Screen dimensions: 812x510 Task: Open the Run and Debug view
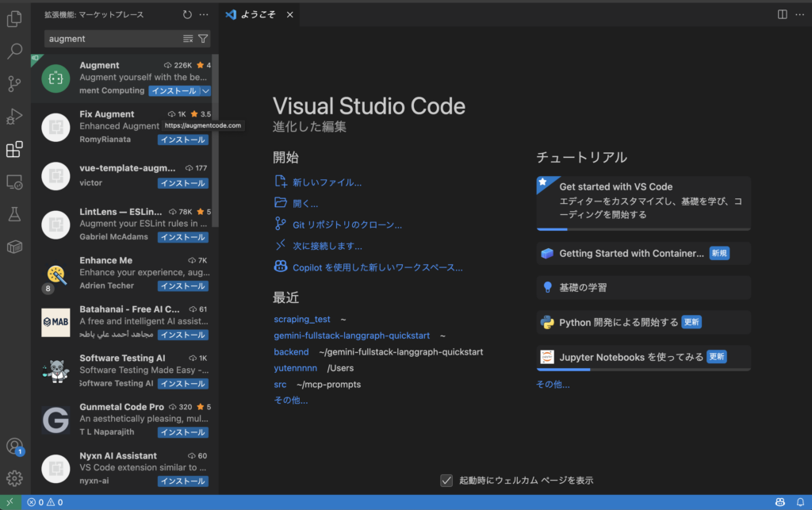pyautogui.click(x=14, y=116)
